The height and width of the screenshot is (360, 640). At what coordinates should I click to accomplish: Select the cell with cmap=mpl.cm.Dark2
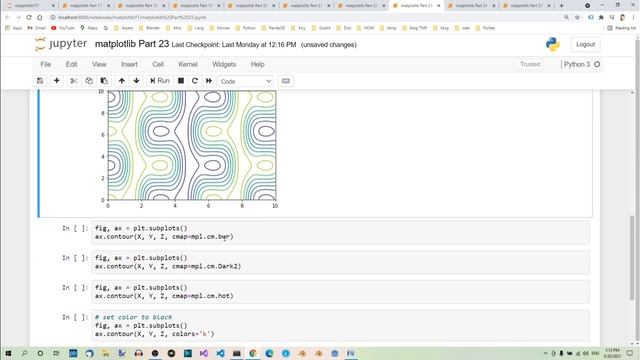(x=340, y=262)
